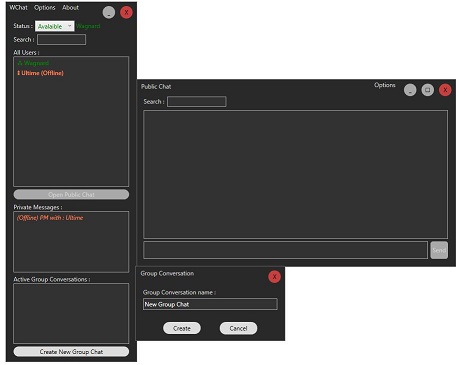Close the Public Chat window
This screenshot has width=459, height=365.
[445, 90]
